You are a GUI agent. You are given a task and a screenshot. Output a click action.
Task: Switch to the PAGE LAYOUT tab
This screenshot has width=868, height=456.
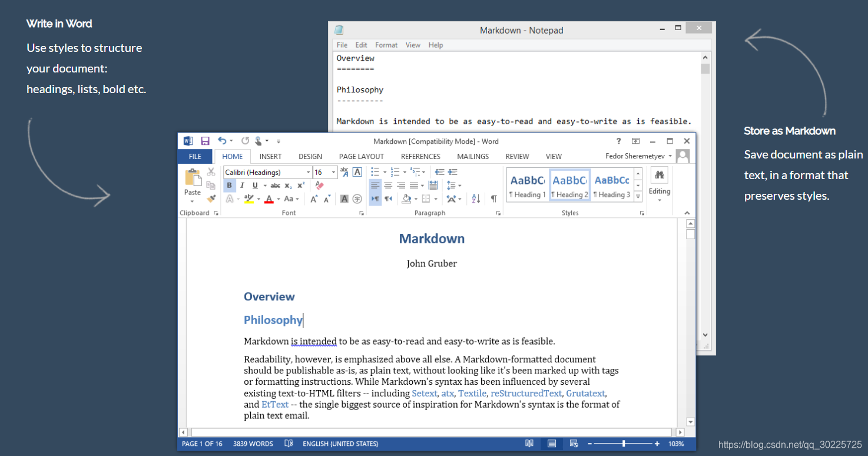tap(362, 156)
